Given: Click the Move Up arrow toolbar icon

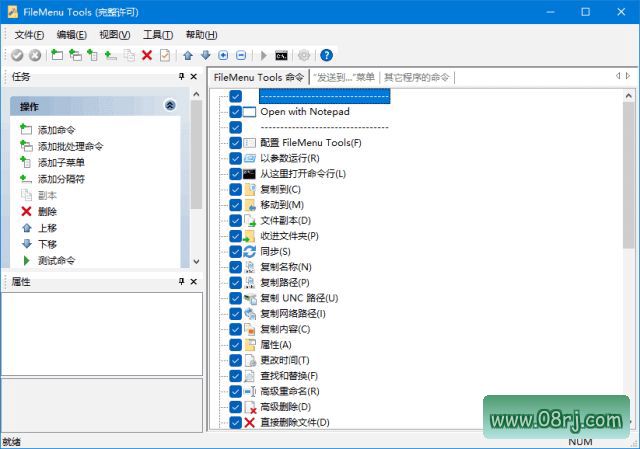Looking at the screenshot, I should [188, 55].
